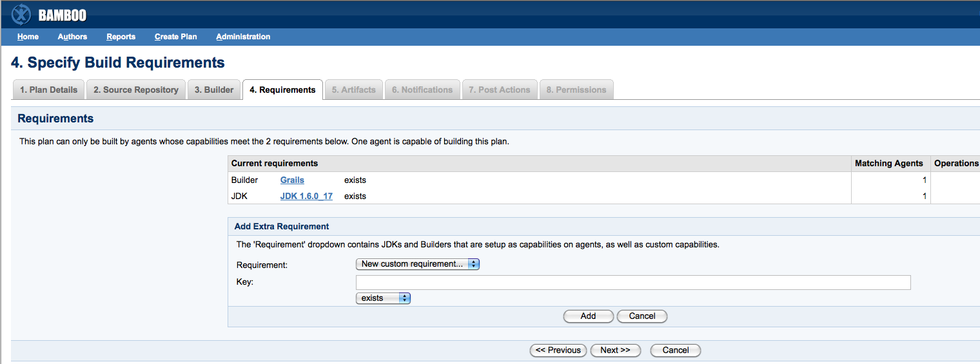Open the Administration menu
This screenshot has width=980, height=364.
pos(243,37)
